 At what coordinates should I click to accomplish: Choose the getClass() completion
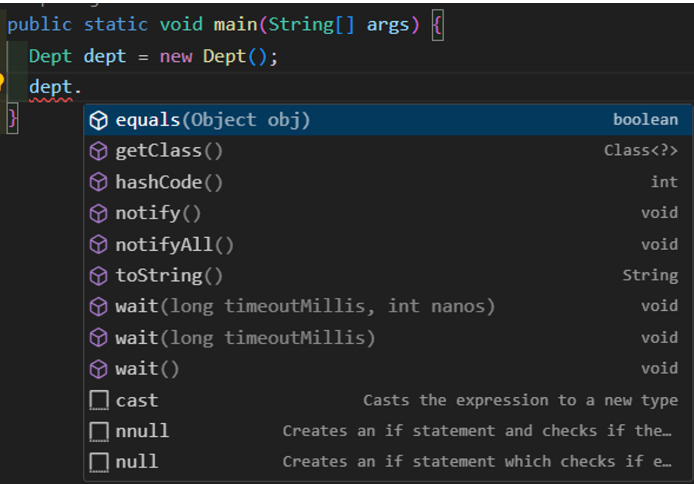click(x=388, y=151)
